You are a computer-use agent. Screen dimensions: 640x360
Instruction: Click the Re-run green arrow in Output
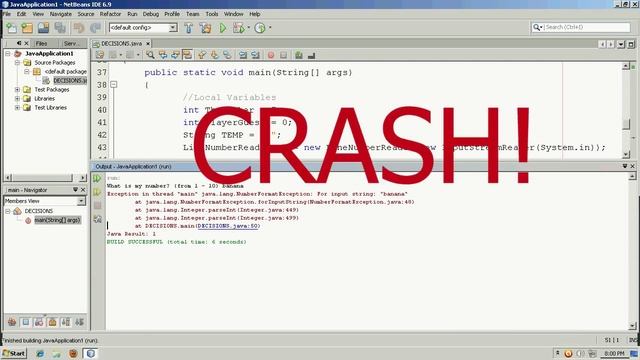click(97, 178)
